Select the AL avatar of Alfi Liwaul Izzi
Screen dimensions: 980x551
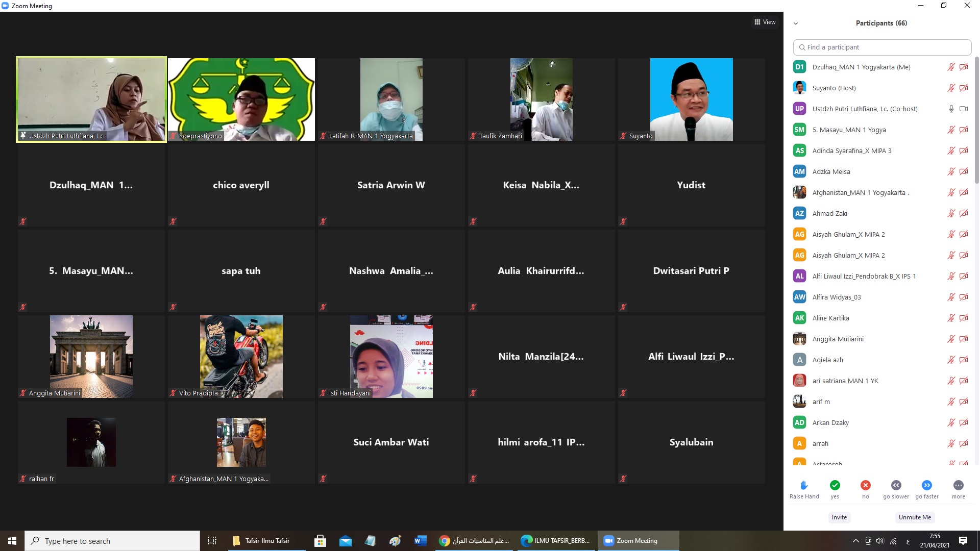click(799, 276)
